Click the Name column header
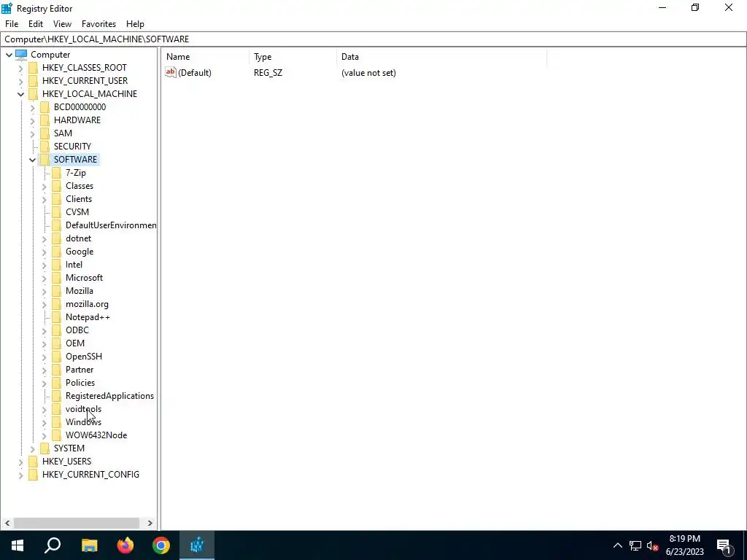This screenshot has width=747, height=560. coord(206,57)
